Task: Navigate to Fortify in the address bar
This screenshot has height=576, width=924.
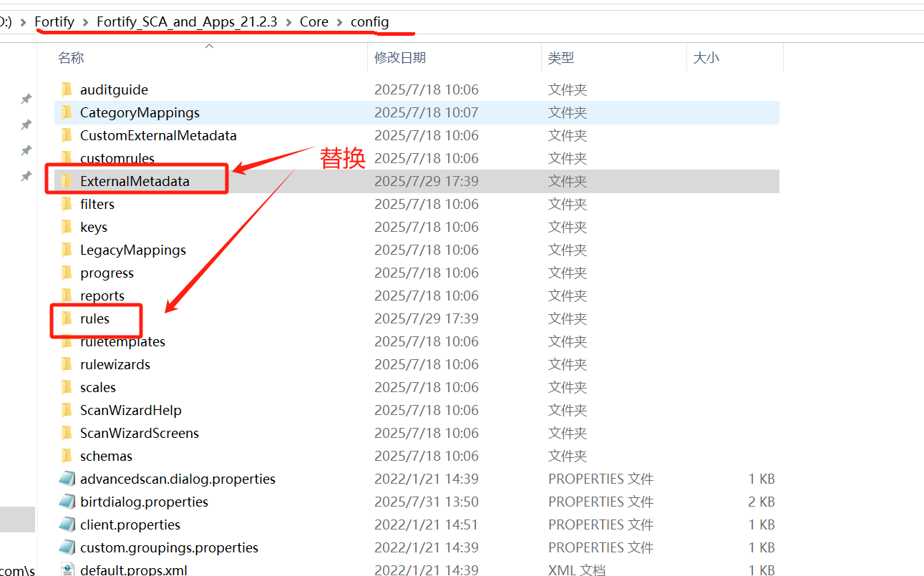Action: 54,22
